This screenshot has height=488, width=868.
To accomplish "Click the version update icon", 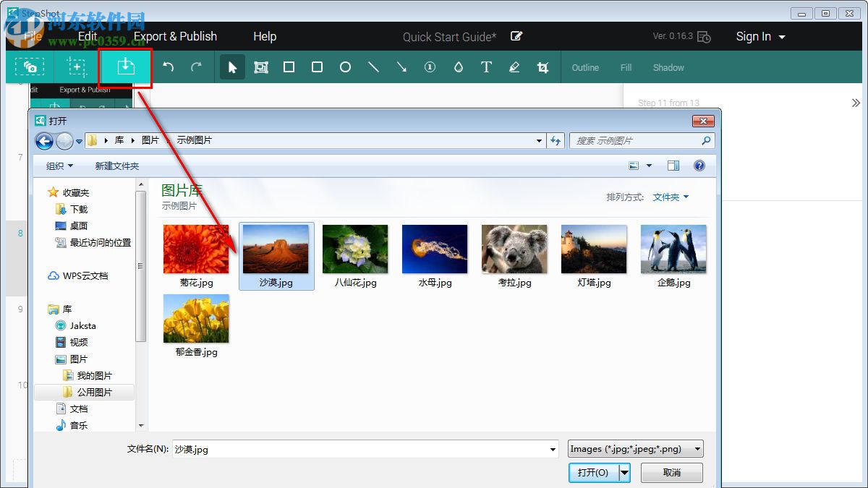I will click(x=704, y=37).
